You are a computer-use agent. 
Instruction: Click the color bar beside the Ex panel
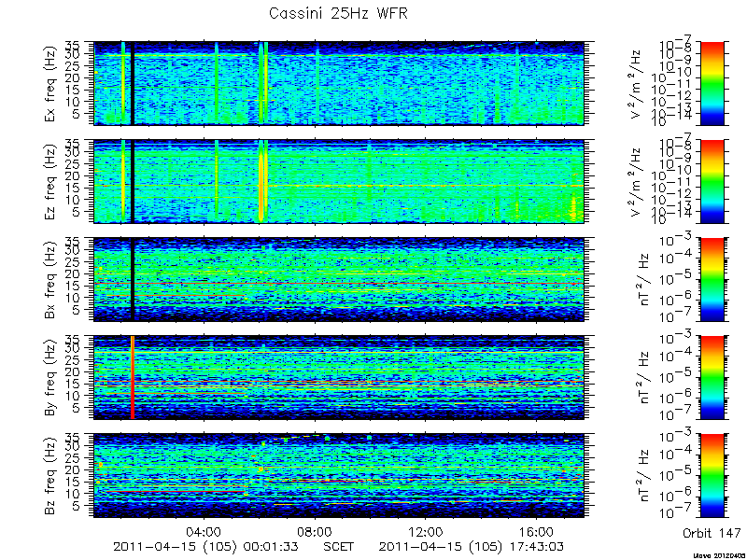click(x=712, y=84)
